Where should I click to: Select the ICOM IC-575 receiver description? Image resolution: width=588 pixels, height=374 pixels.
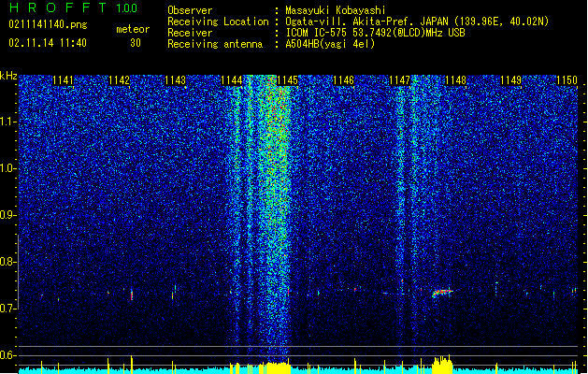(375, 33)
